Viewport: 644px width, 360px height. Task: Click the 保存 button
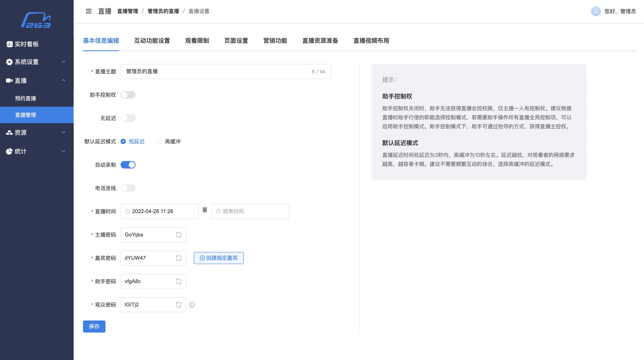coord(94,326)
